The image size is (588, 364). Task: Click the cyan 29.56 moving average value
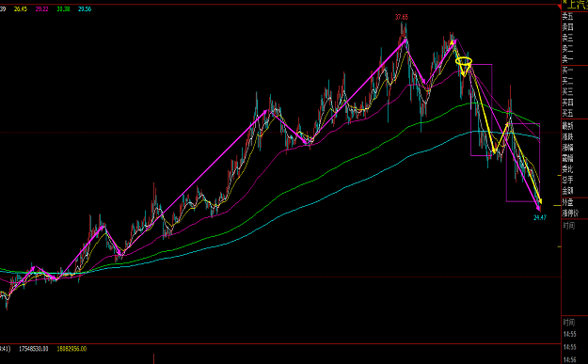[85, 9]
